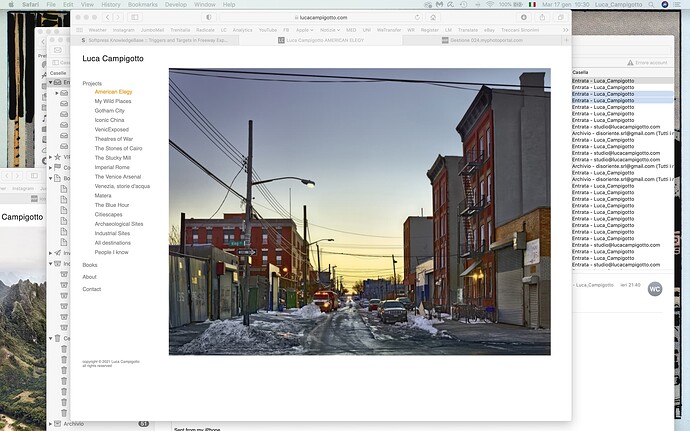Viewport: 690px width, 431px height.
Task: Open the Apple logo menu
Action: 11,4
